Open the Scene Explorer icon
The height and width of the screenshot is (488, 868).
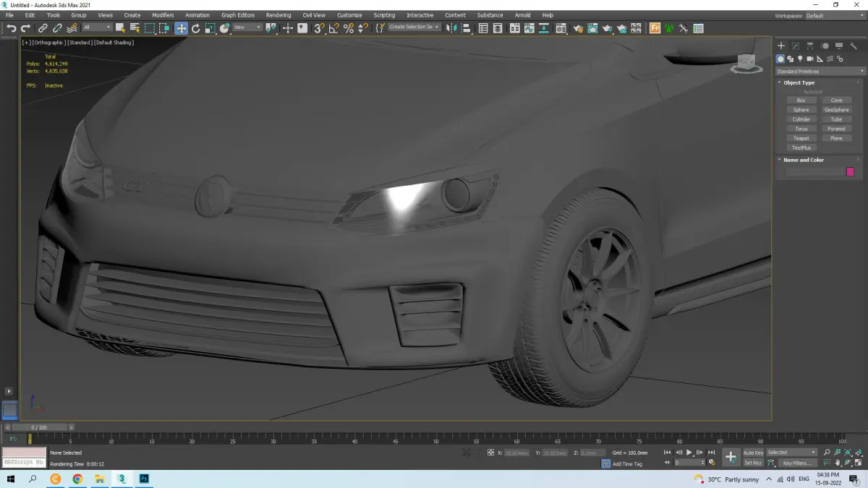click(482, 28)
